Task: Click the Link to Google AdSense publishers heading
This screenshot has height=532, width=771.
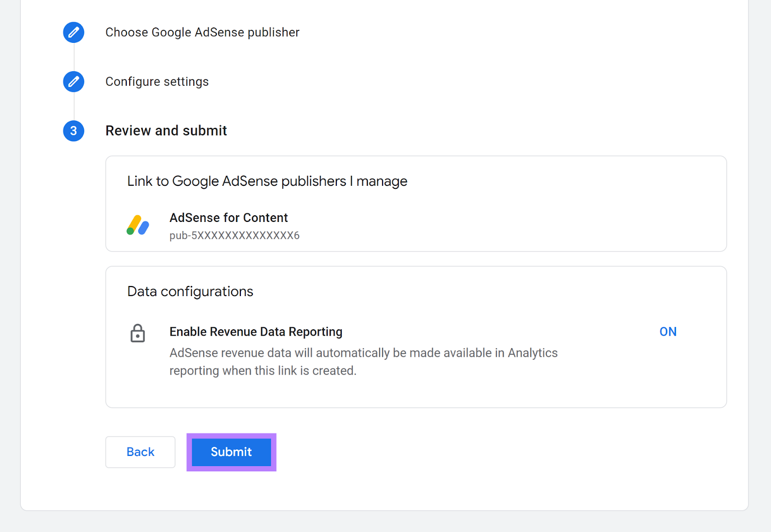Action: (267, 181)
